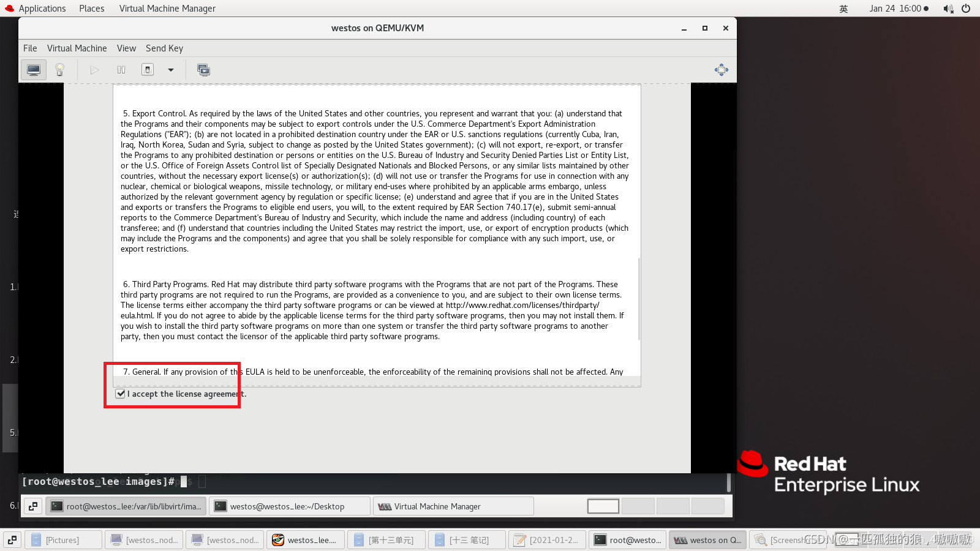Open the File menu
Screen dimensions: 980x551
30,48
